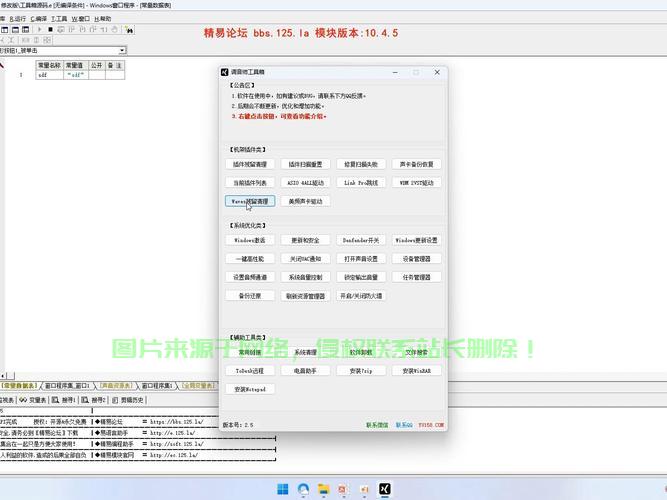Image resolution: width=667 pixels, height=500 pixels.
Task: Click the Windows更新设置 button
Action: [x=416, y=240]
